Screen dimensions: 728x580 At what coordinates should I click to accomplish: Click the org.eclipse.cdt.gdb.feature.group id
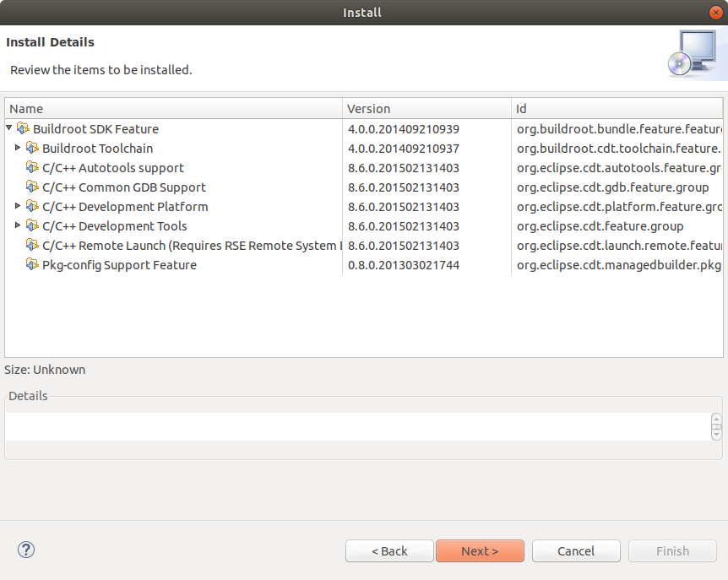(x=613, y=187)
